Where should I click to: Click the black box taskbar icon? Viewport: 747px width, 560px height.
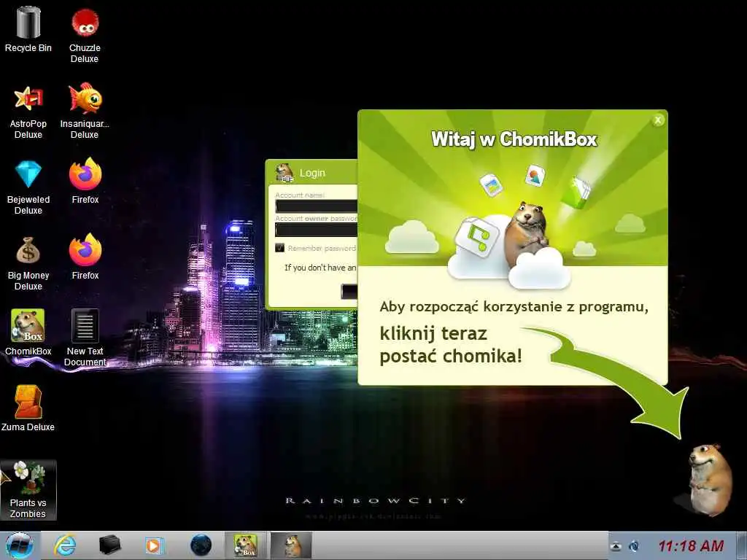(x=109, y=545)
